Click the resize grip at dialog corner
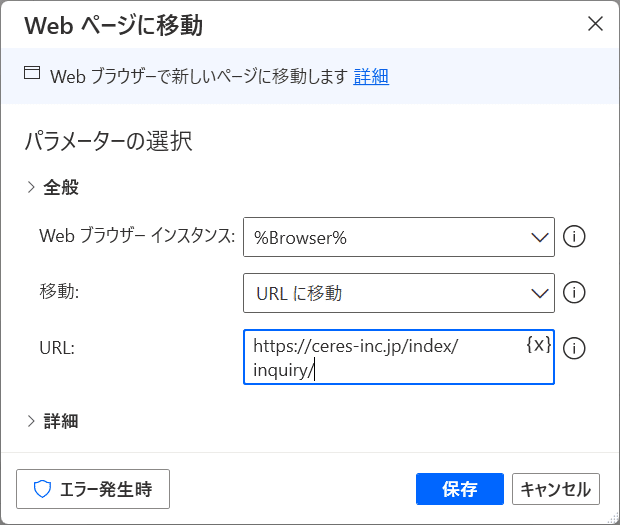This screenshot has height=525, width=620. (x=614, y=519)
